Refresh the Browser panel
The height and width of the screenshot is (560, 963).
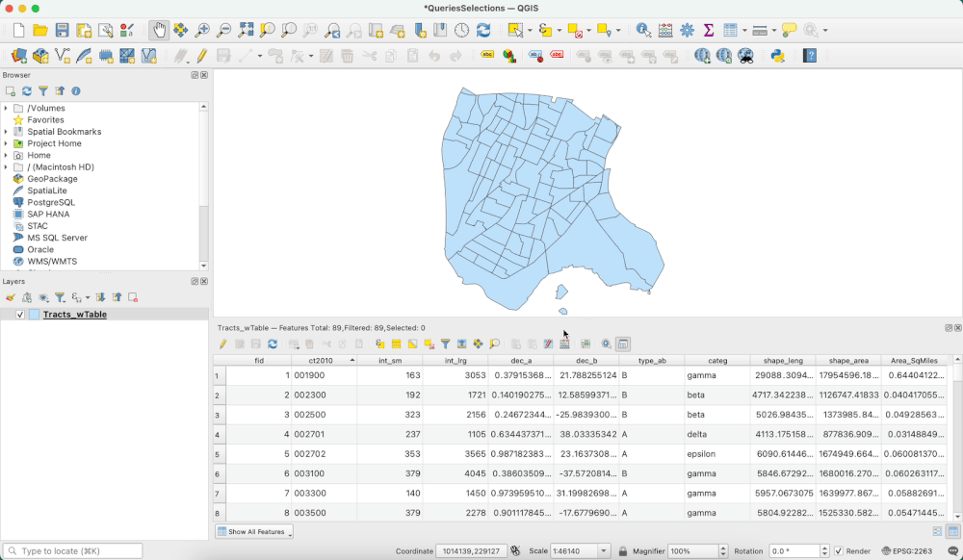27,90
